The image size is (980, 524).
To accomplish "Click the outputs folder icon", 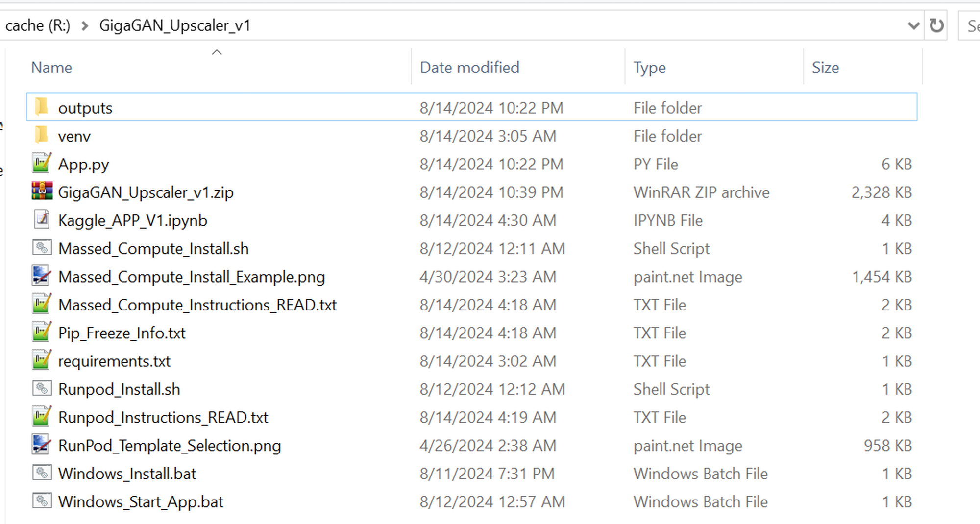I will (42, 107).
